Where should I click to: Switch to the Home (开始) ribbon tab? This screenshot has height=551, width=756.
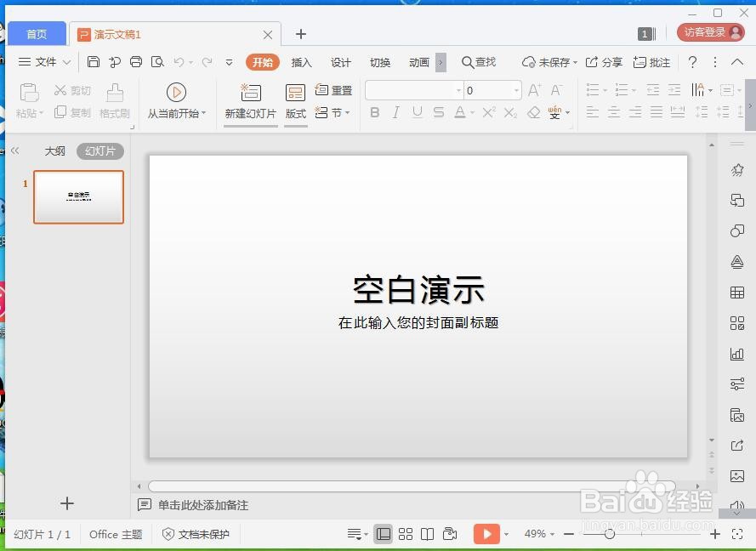pos(262,62)
